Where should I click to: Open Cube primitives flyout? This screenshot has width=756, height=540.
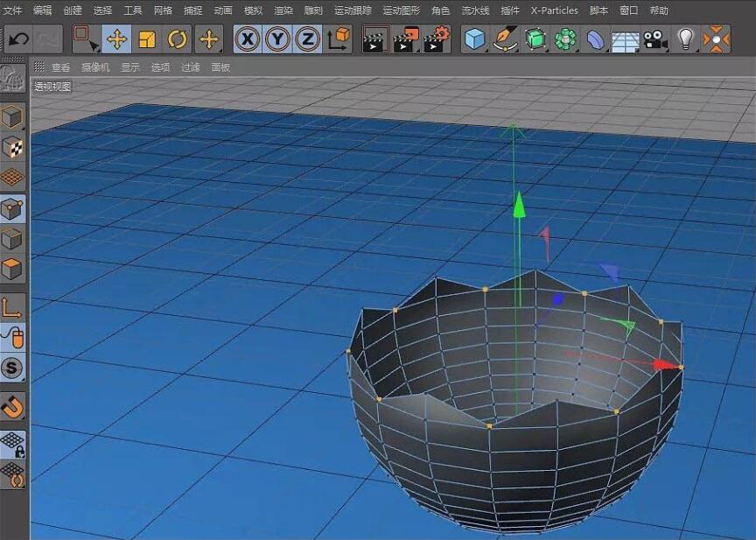(x=475, y=39)
